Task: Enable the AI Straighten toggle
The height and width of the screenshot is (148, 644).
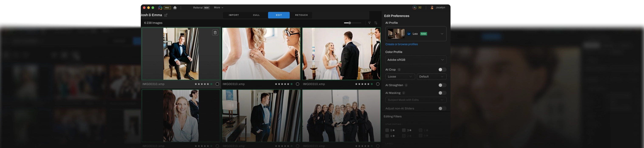Action: point(442,85)
